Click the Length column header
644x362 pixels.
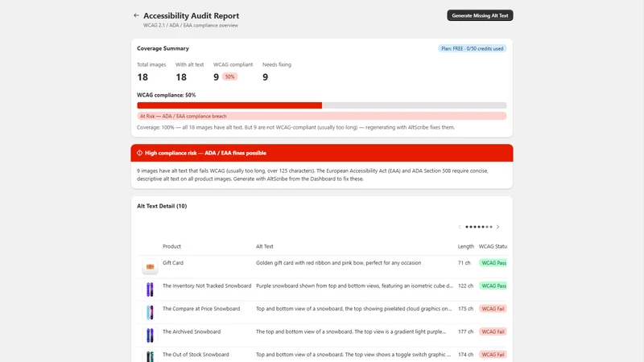point(466,246)
